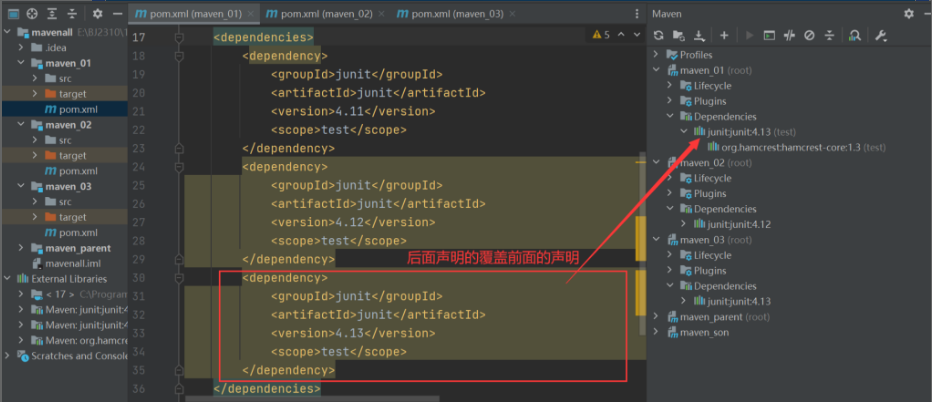The height and width of the screenshot is (402, 932).
Task: Select pom.xml under maven_02
Action: click(x=70, y=171)
